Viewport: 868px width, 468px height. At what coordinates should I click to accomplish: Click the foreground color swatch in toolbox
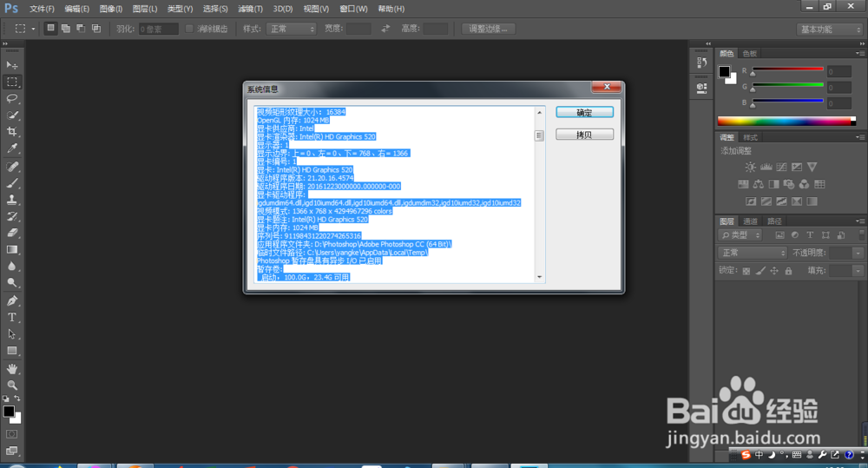[9, 412]
